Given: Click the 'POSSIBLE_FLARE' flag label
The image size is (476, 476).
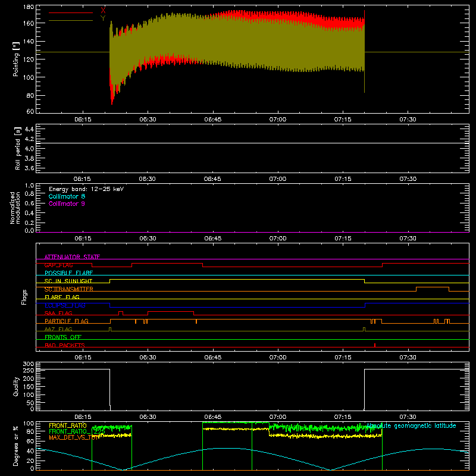Looking at the screenshot, I should pyautogui.click(x=68, y=273).
